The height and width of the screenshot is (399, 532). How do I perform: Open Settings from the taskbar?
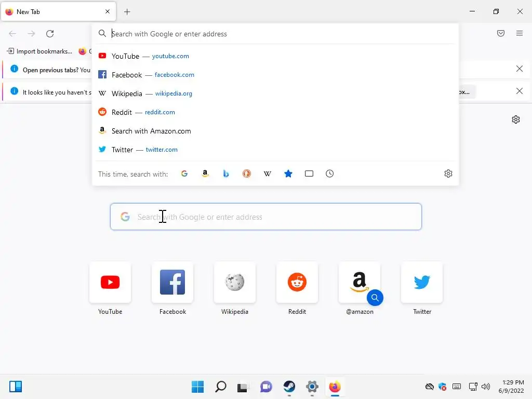[312, 387]
